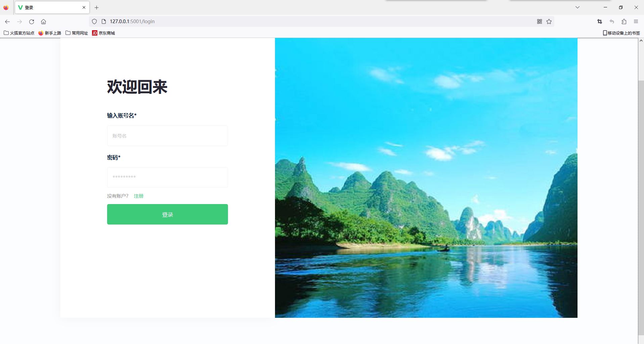Open the QR code icon in address bar
Viewport: 644px width, 344px height.
[x=540, y=21]
